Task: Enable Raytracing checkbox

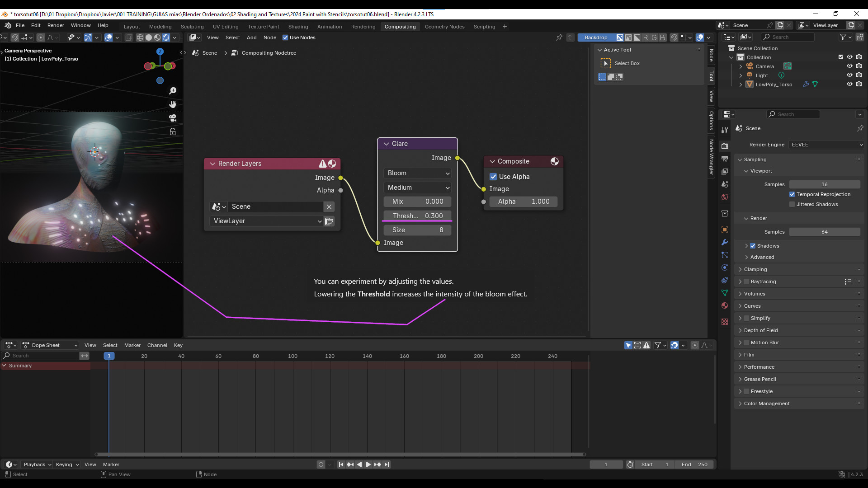Action: [746, 282]
